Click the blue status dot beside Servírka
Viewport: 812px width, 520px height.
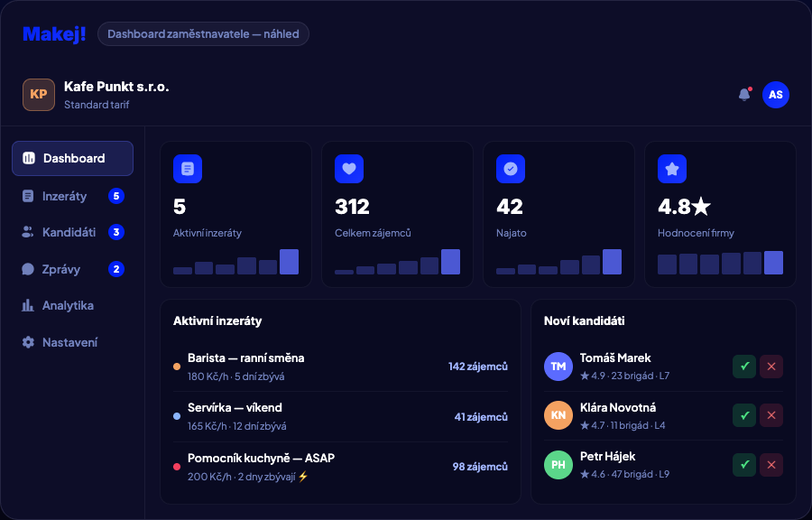pyautogui.click(x=177, y=416)
